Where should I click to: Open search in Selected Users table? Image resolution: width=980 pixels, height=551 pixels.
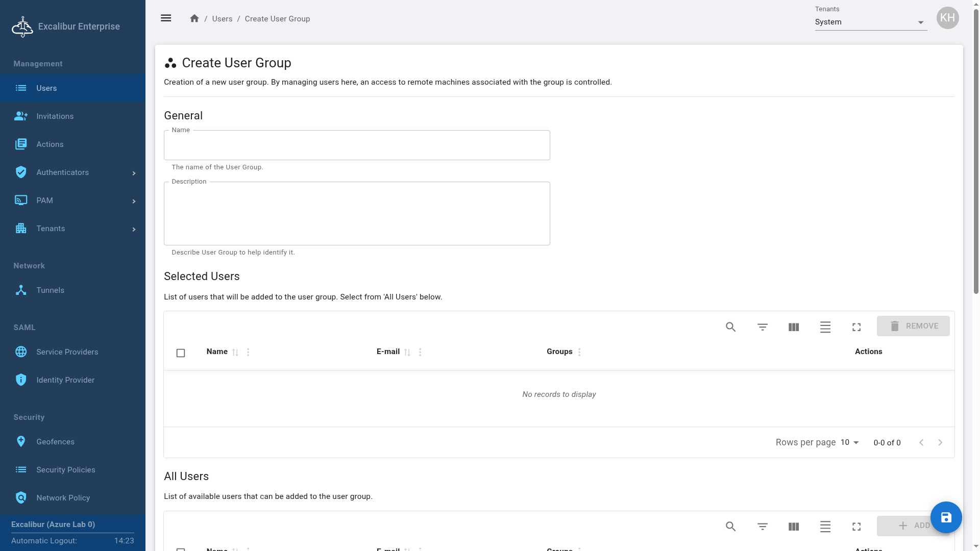click(x=730, y=327)
